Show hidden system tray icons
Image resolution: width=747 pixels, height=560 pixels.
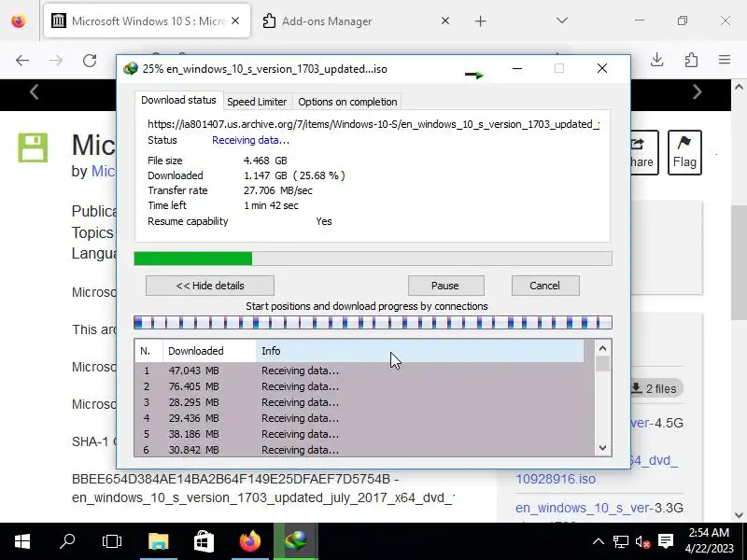[x=599, y=541]
